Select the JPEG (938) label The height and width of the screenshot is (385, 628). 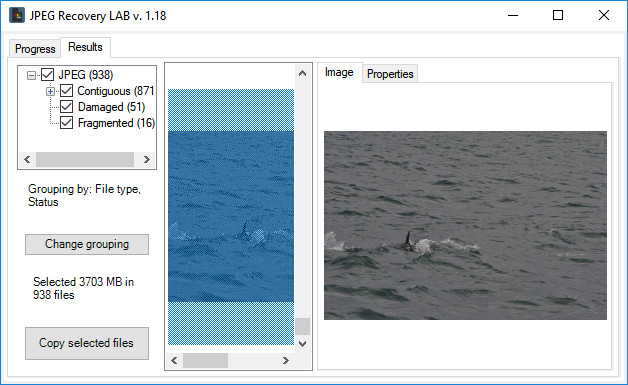(x=86, y=75)
